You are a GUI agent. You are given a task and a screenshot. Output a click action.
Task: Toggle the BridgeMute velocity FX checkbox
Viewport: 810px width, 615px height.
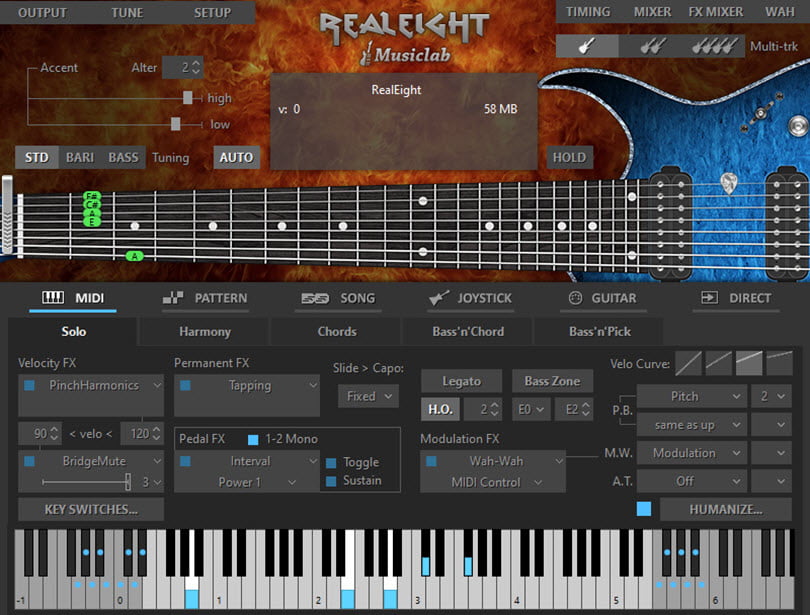pos(29,461)
